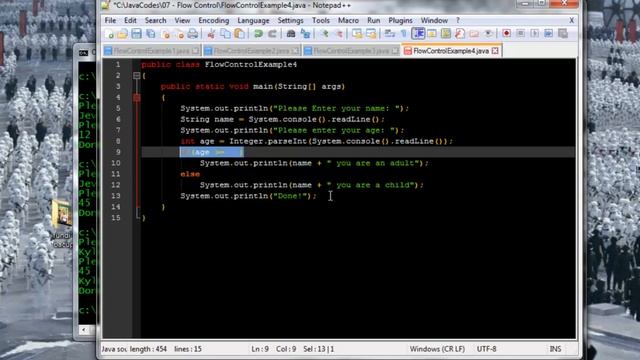Click the UTF-8 encoding status bar entry
640x360 pixels.
pyautogui.click(x=487, y=349)
